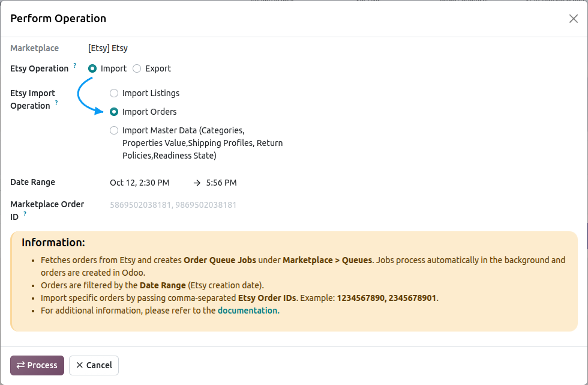Open the start date Oct 12, 2:30 PM

tap(139, 183)
